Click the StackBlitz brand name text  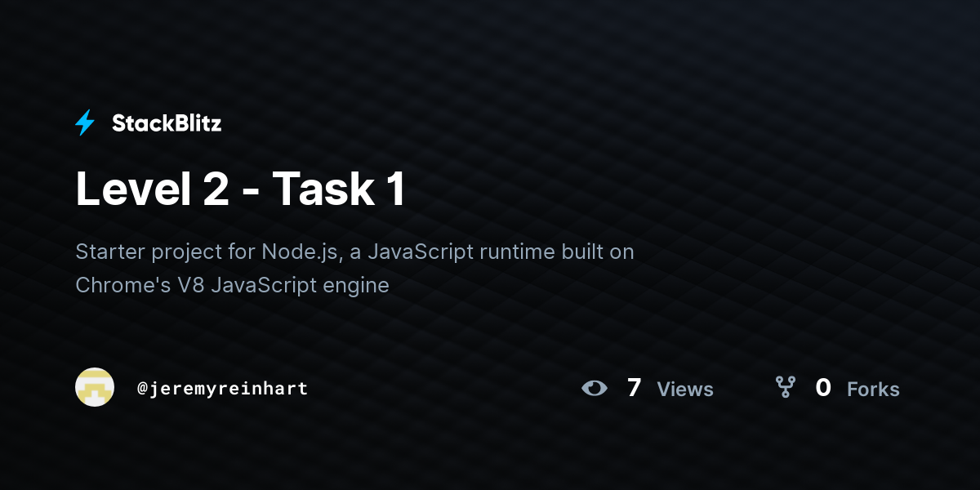[167, 123]
